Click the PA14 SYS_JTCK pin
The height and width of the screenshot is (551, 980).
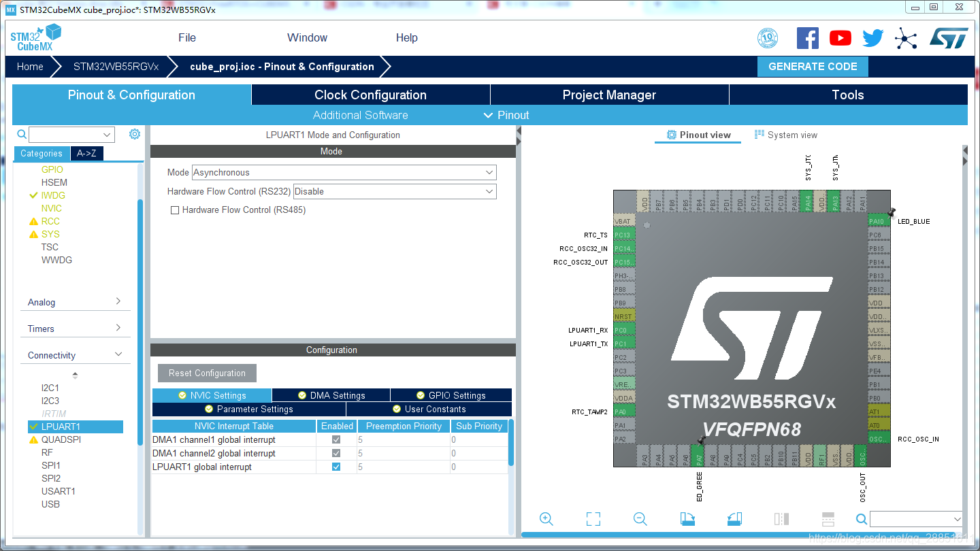tap(808, 201)
